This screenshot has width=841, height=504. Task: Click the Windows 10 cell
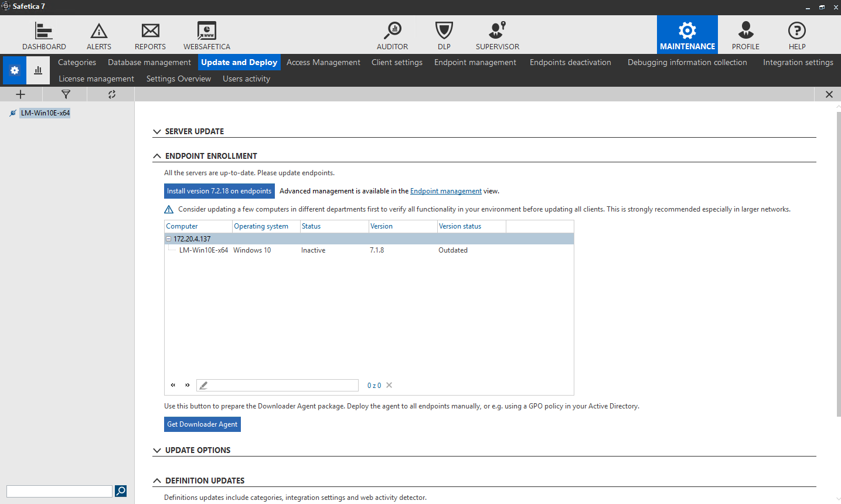pos(252,250)
